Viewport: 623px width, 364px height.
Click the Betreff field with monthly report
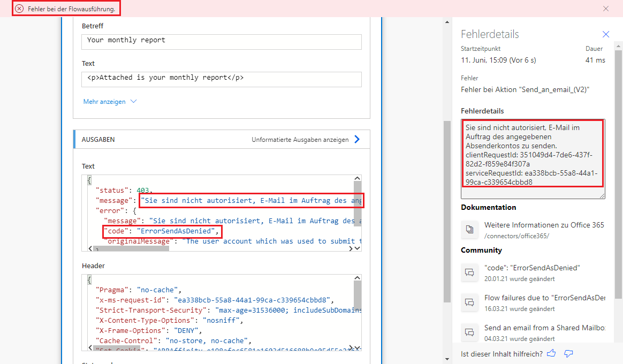tap(221, 42)
